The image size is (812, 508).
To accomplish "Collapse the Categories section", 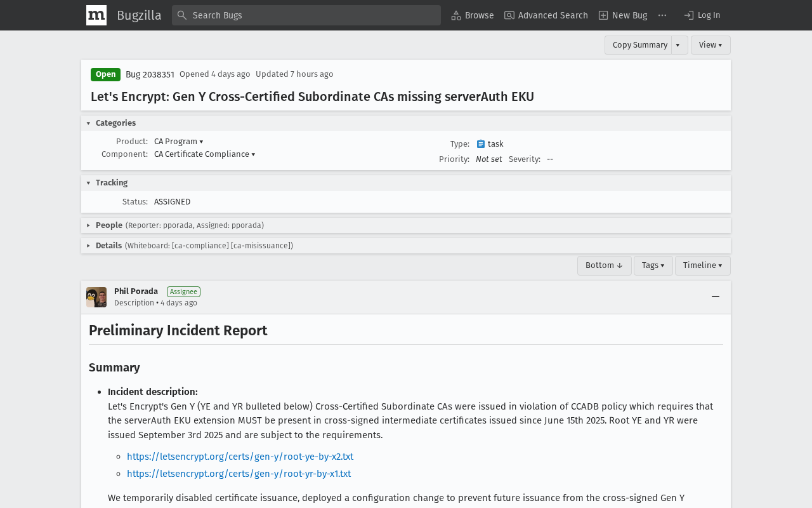I will tap(88, 123).
